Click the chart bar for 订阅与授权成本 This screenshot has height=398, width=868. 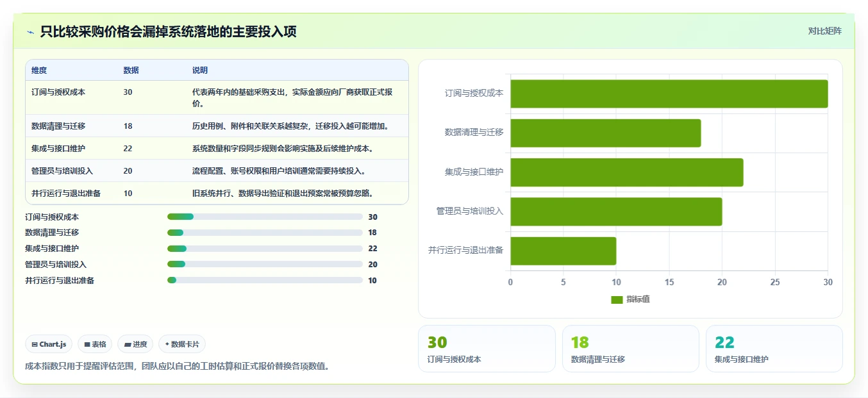coord(669,94)
